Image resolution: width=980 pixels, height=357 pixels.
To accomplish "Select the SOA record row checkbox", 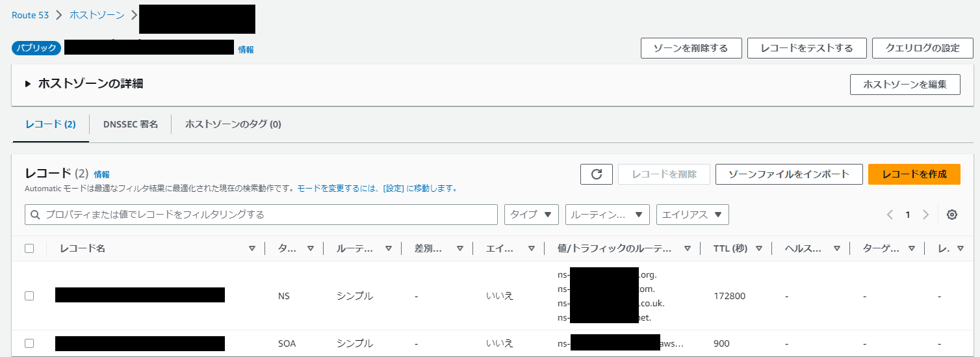I will [29, 343].
